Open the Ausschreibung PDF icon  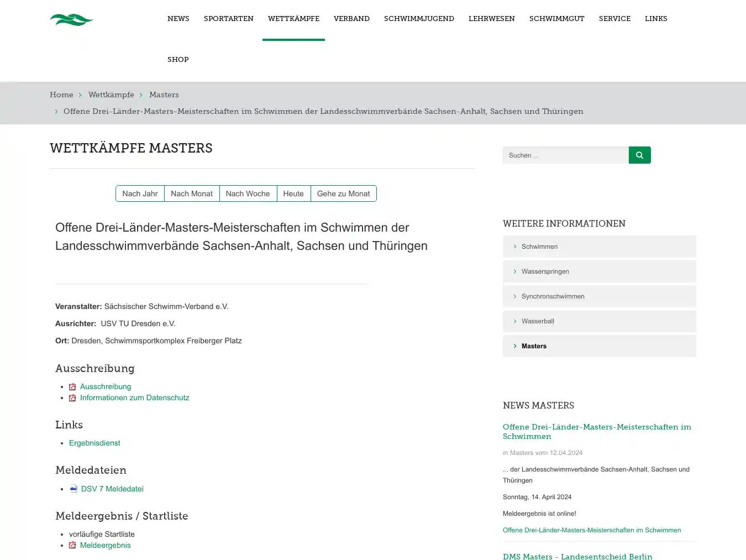pyautogui.click(x=72, y=386)
